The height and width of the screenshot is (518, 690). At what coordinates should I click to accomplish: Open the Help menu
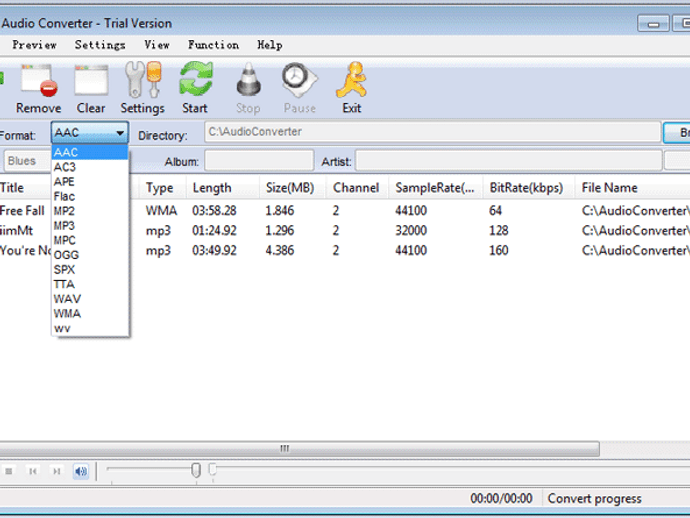270,45
